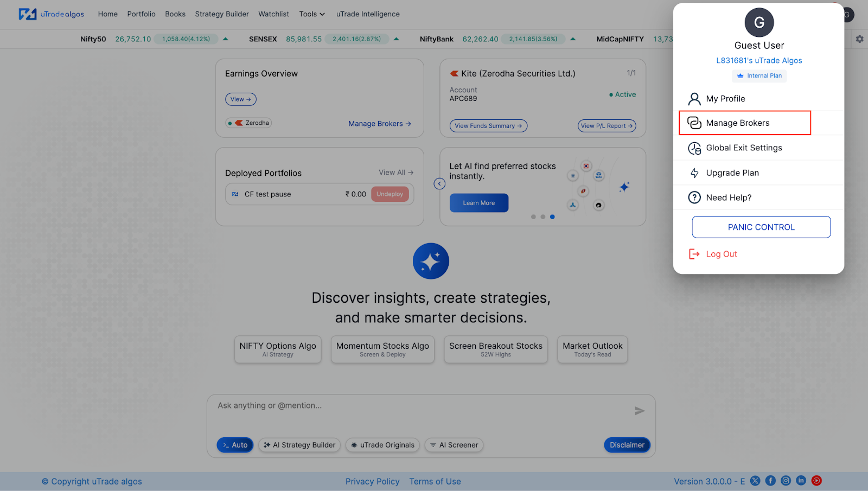This screenshot has width=868, height=491.
Task: Click the Upgrade Plan lightning icon
Action: (694, 173)
